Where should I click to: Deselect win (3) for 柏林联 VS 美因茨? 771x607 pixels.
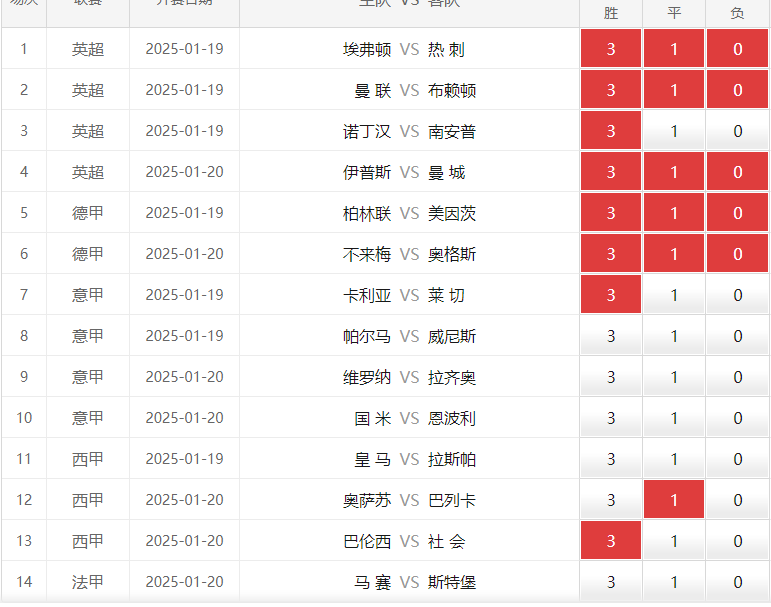click(611, 213)
